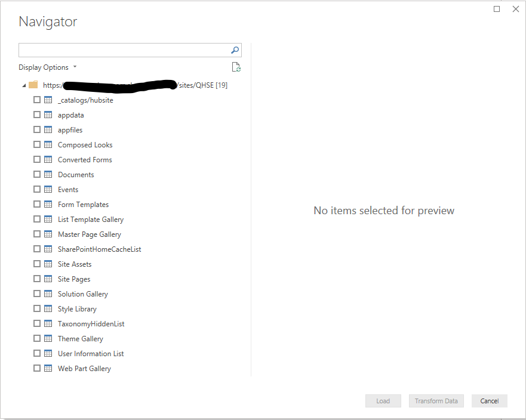Screen dimensions: 526x420
Task: Click table icon beside Web Part Gallery
Action: tap(48, 368)
